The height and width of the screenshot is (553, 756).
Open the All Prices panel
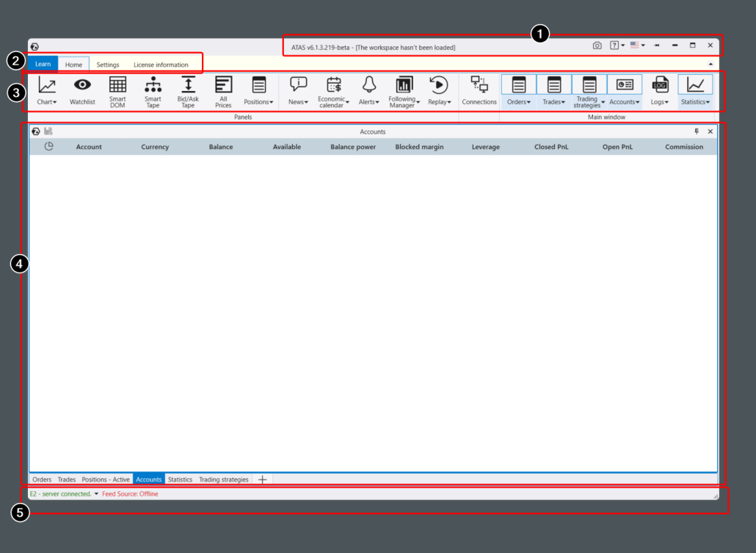pos(223,90)
